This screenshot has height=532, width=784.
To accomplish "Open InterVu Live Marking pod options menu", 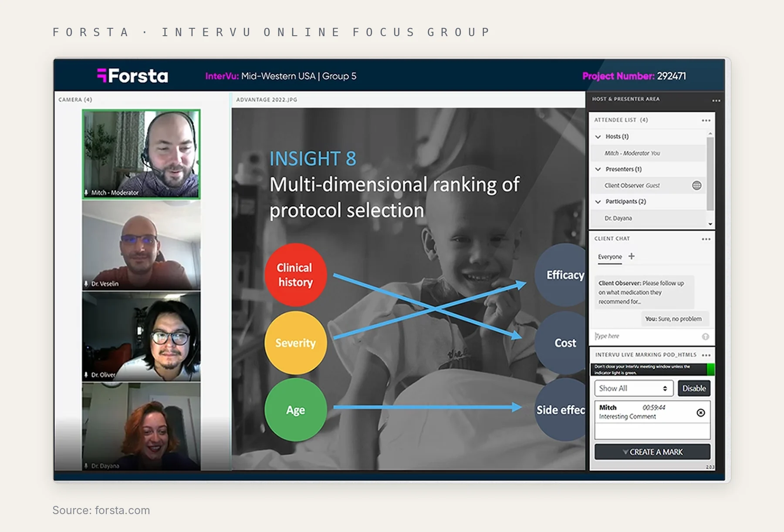I will [x=706, y=355].
